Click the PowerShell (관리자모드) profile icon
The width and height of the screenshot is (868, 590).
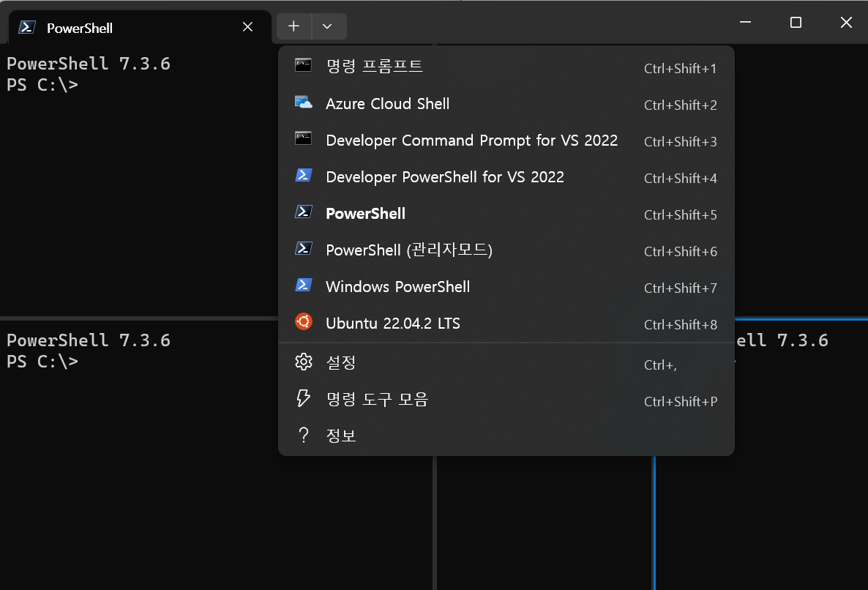[x=303, y=248]
